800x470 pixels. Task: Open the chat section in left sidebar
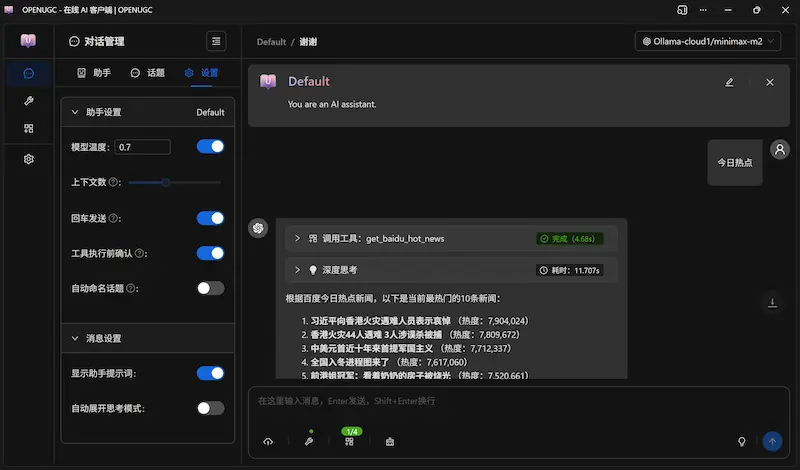tap(29, 73)
